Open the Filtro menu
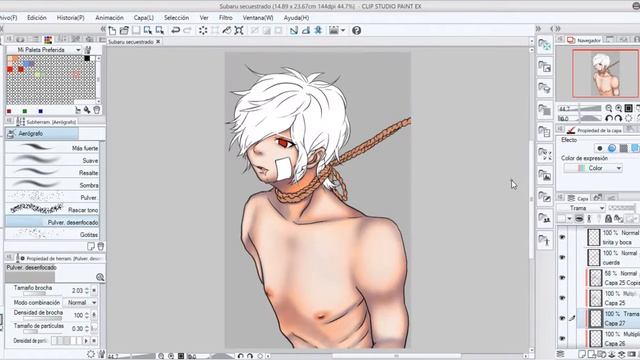640x360 pixels. coord(226,18)
